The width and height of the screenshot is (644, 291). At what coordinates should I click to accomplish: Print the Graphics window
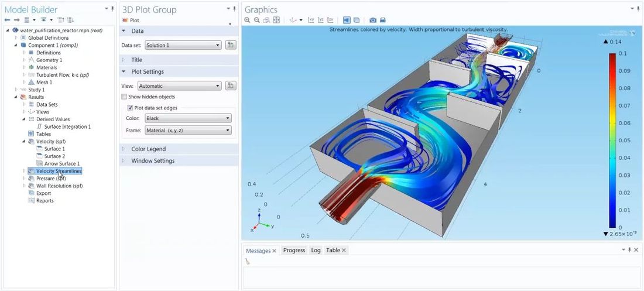click(x=382, y=20)
